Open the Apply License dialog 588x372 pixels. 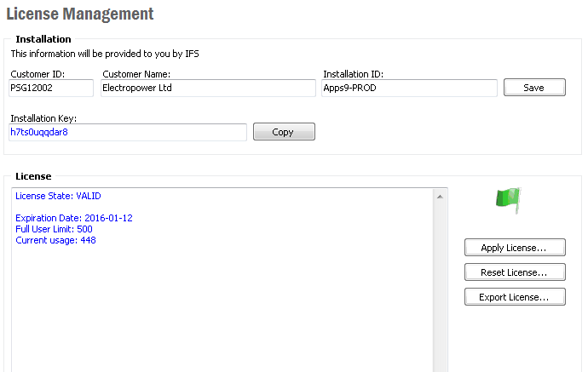pos(515,248)
